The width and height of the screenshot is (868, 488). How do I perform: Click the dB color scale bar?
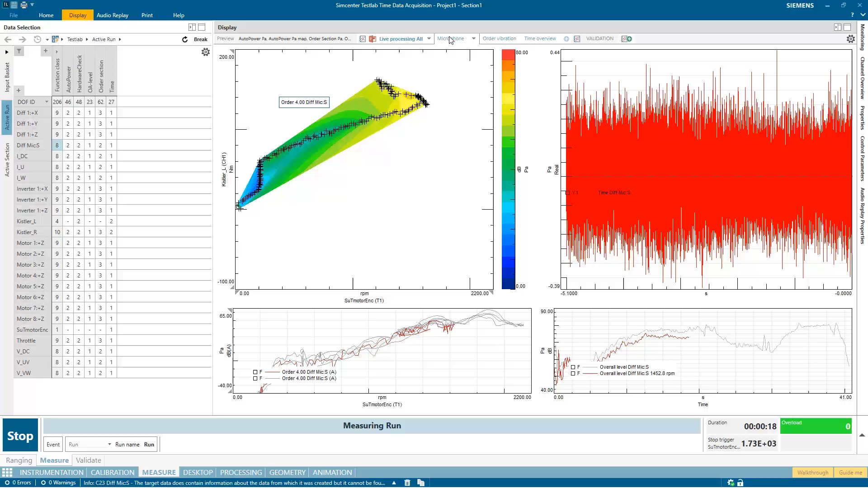click(508, 169)
